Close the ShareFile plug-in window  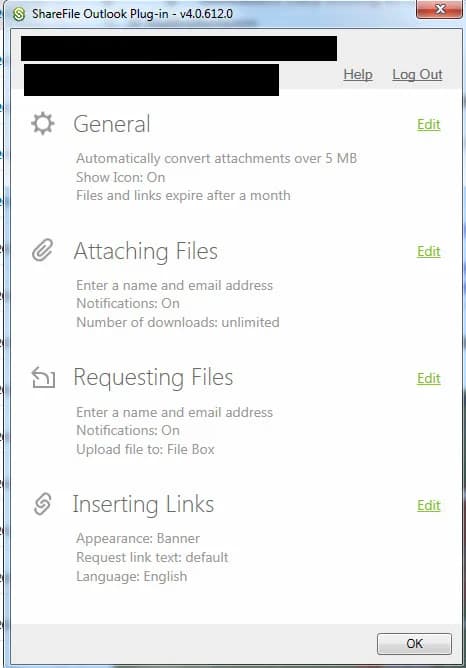click(x=440, y=9)
